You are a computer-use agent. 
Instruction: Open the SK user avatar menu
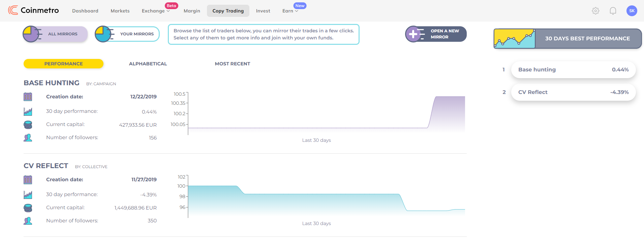tap(632, 11)
